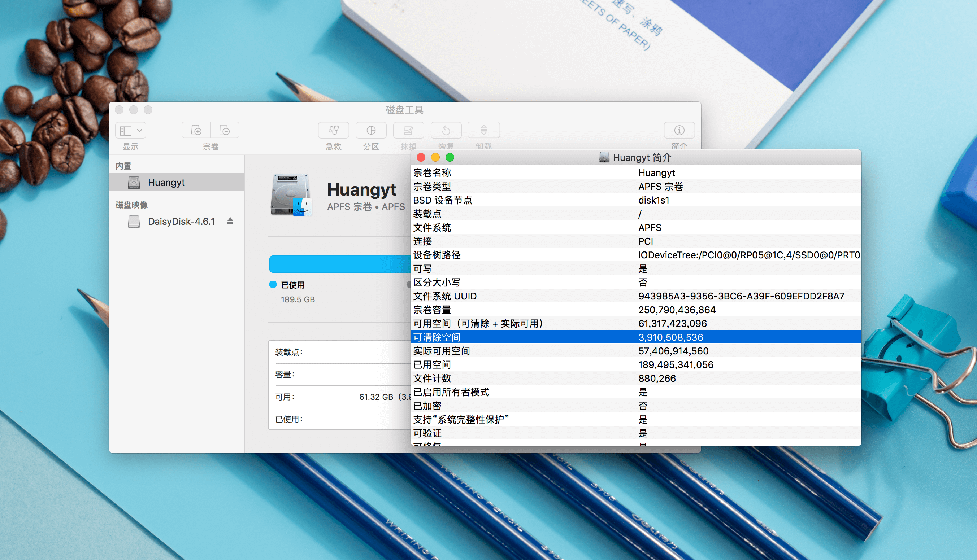Click the Restore (恢复) toolbar icon

click(446, 130)
